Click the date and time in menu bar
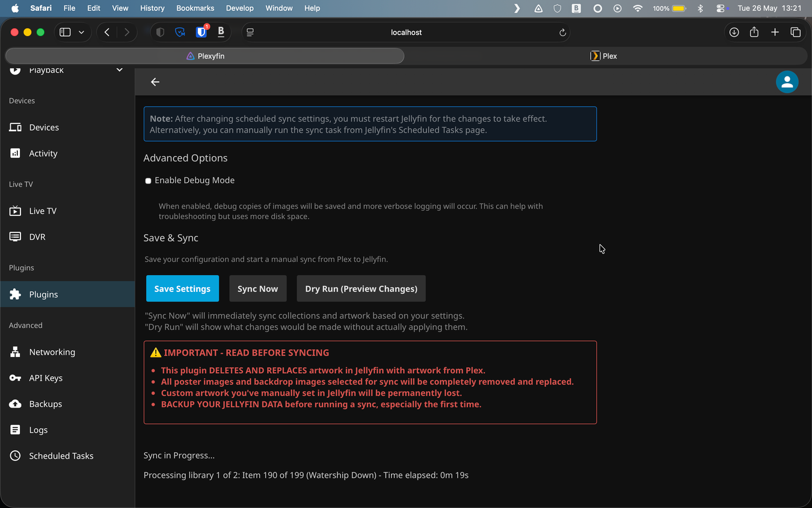Viewport: 812px width, 508px height. click(769, 8)
